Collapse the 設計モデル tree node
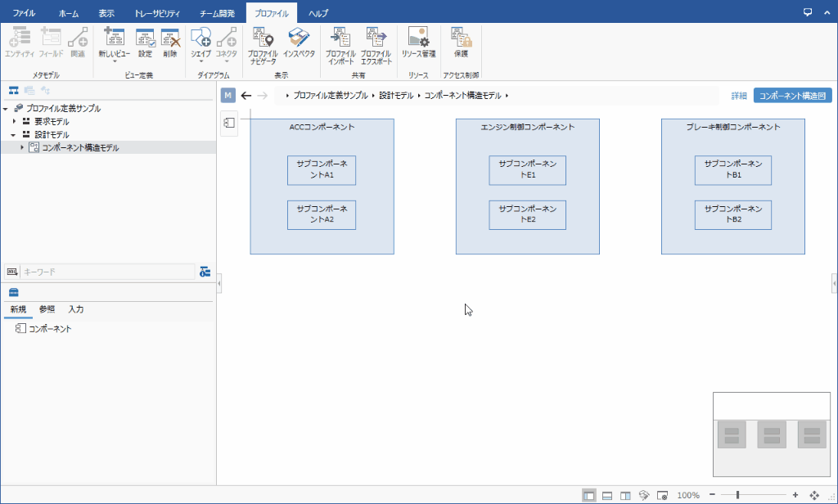Image resolution: width=838 pixels, height=504 pixels. click(14, 134)
